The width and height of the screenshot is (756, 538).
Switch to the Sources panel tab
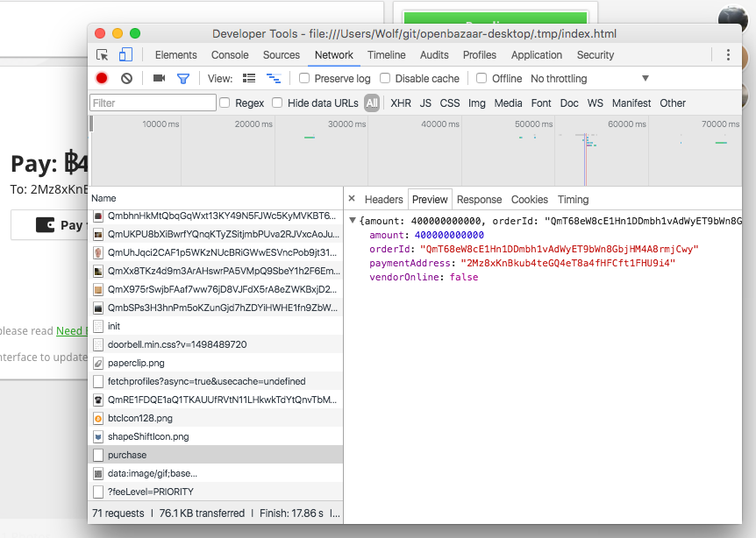pos(282,55)
